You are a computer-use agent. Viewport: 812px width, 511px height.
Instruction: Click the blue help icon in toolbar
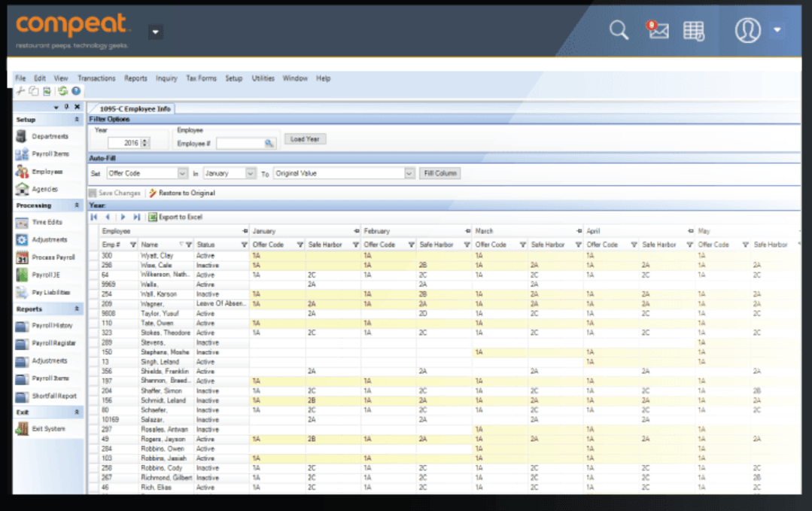76,91
